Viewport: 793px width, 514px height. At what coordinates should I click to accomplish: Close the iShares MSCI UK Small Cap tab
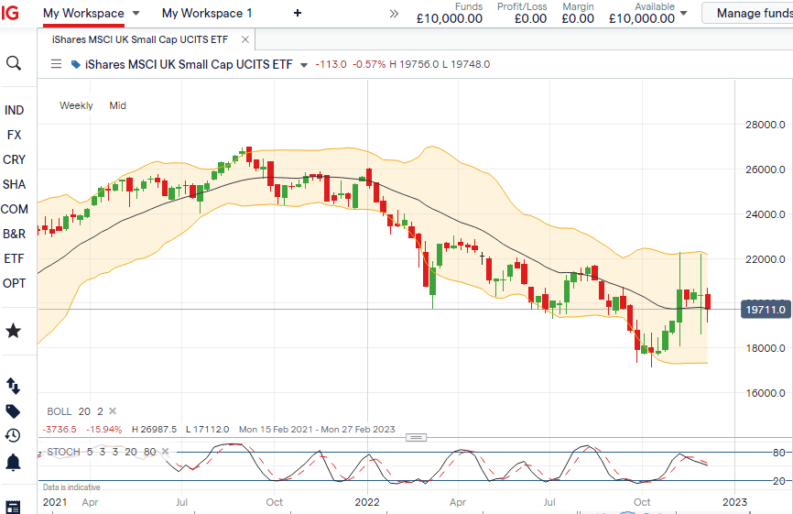[x=245, y=39]
